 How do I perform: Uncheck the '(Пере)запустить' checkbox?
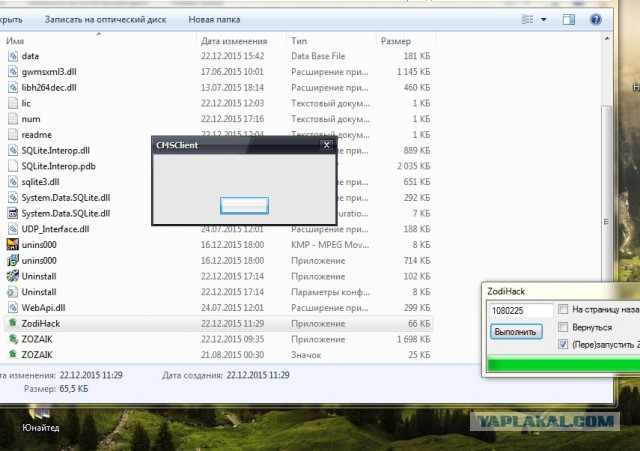pos(564,345)
